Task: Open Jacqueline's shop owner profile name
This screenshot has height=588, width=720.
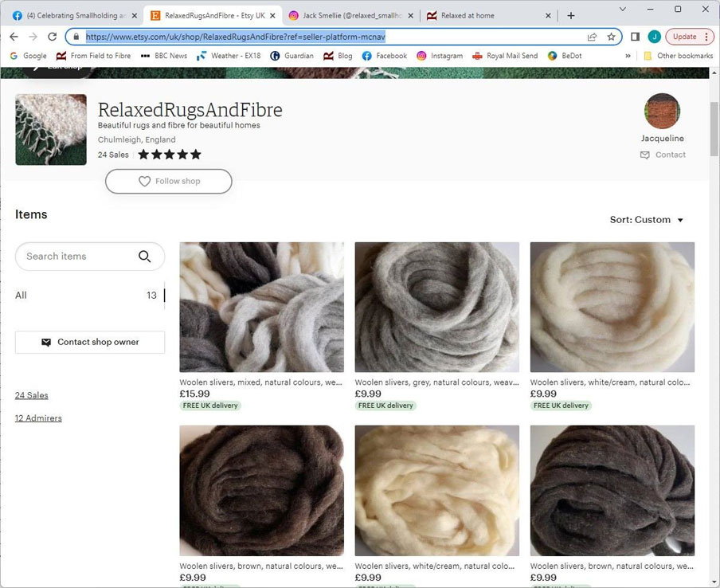Action: click(662, 139)
